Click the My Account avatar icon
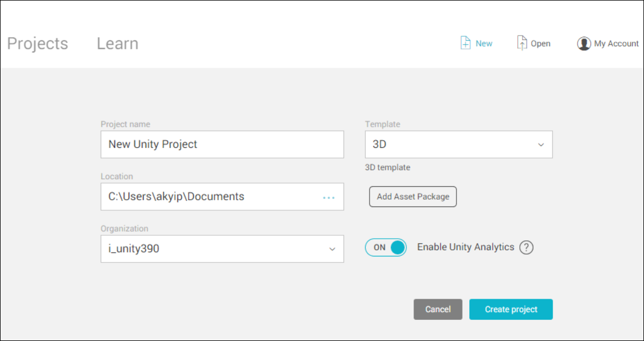 [x=584, y=43]
